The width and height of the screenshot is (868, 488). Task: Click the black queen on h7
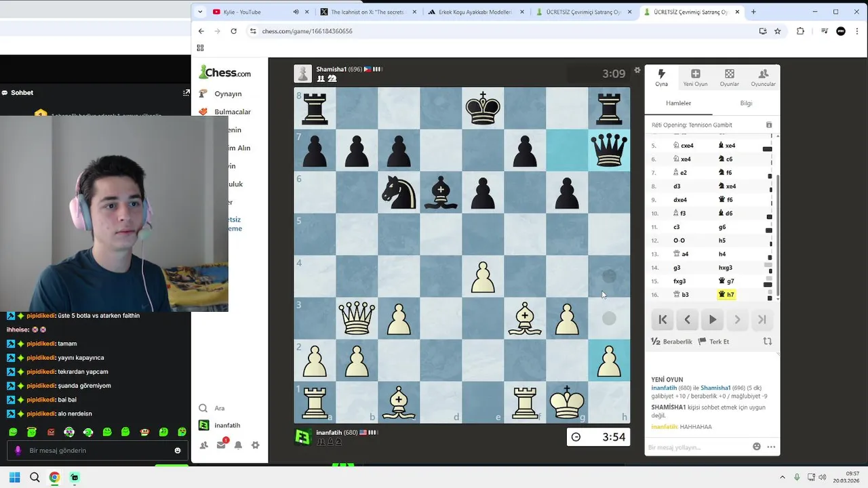(609, 150)
